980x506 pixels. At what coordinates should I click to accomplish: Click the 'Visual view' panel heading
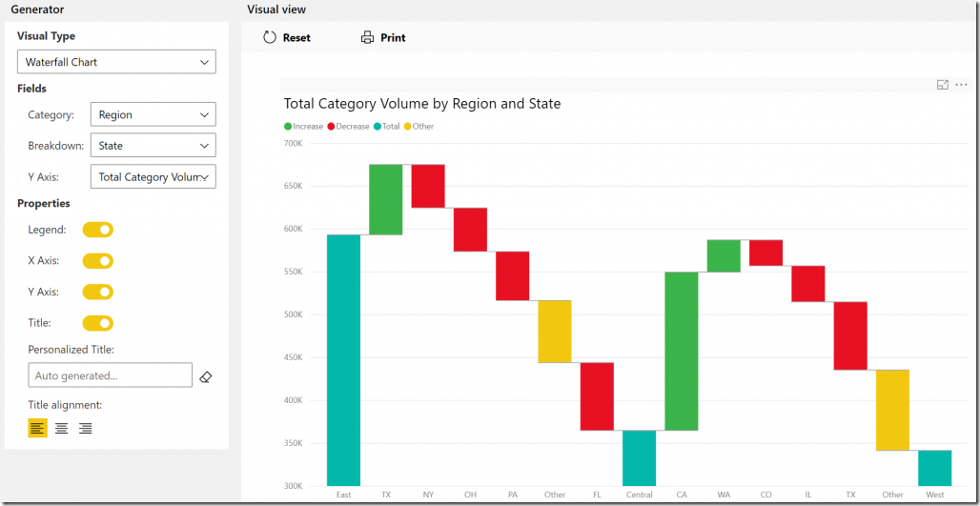[x=276, y=10]
